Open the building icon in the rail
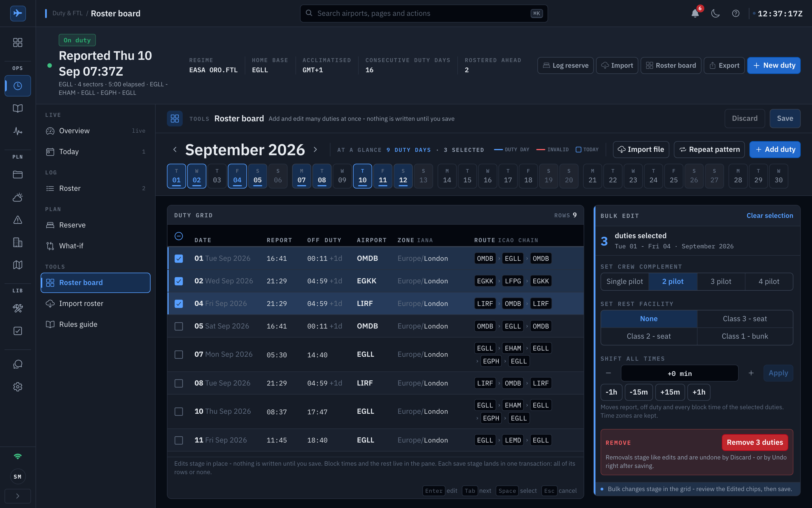Viewport: 812px width, 508px height. click(x=18, y=242)
